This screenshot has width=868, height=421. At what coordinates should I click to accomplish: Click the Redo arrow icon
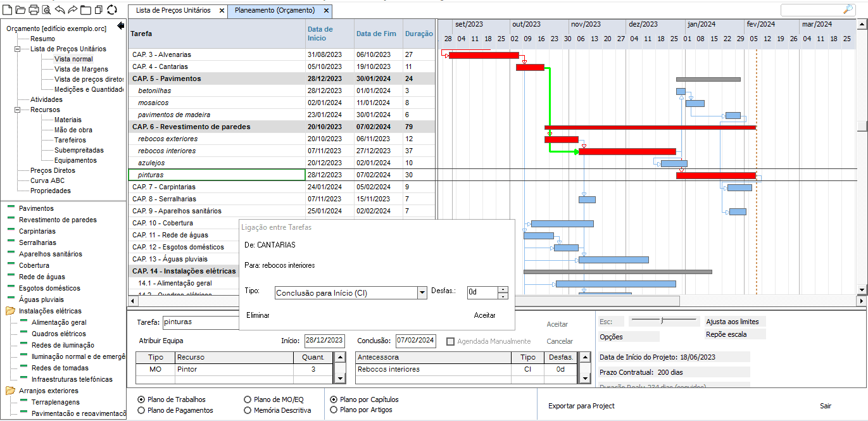tap(73, 9)
